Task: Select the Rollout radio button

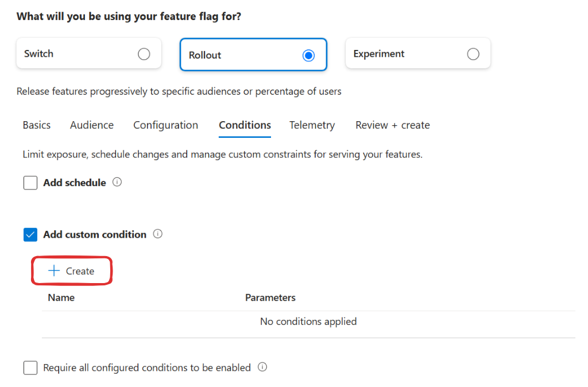Action: tap(308, 56)
